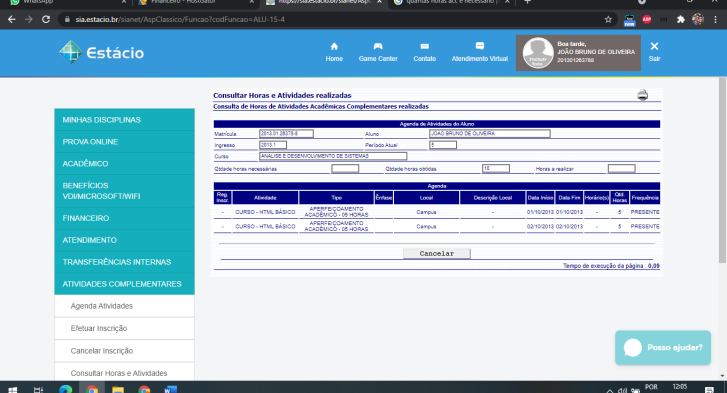The image size is (727, 393).
Task: Collapse the Atividades Complementares section
Action: click(124, 284)
